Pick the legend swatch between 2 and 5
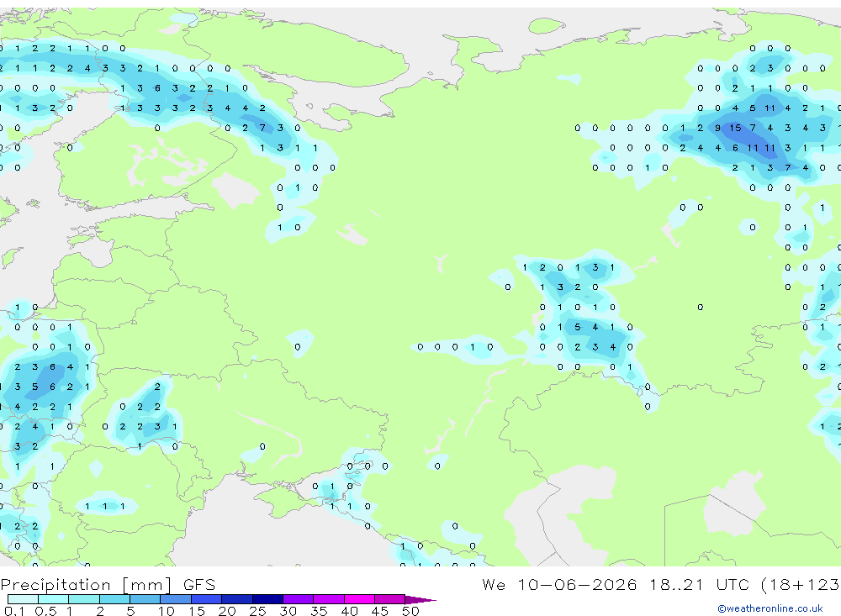Image resolution: width=841 pixels, height=616 pixels. 114,599
